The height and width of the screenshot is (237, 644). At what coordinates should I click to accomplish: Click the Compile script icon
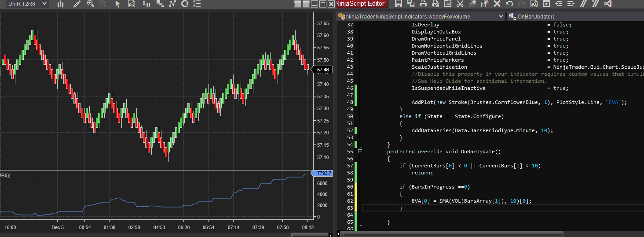546,4
